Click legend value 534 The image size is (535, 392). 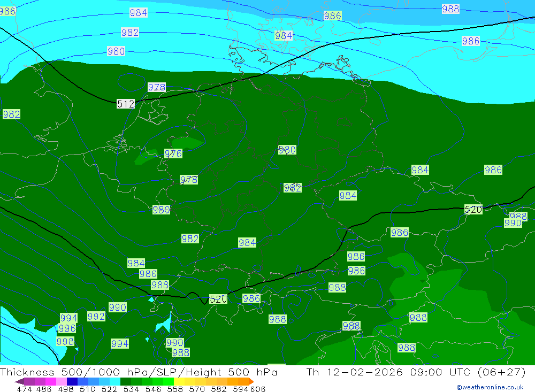coord(131,389)
